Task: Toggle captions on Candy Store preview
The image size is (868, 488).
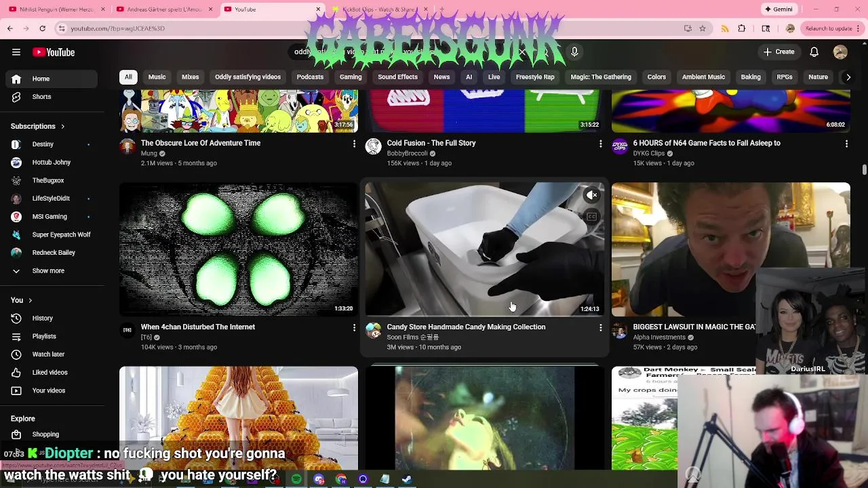Action: coord(592,217)
